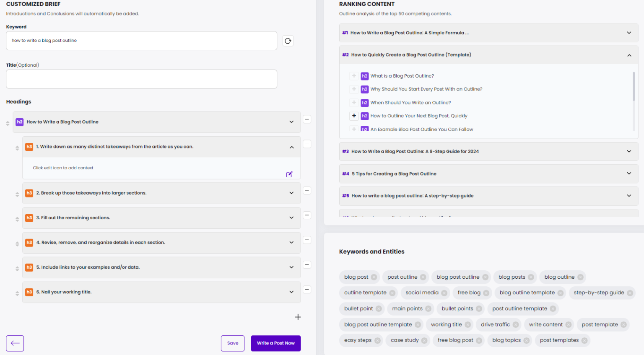Collapse heading '1. Write down as many distinct takeaways'

(291, 147)
